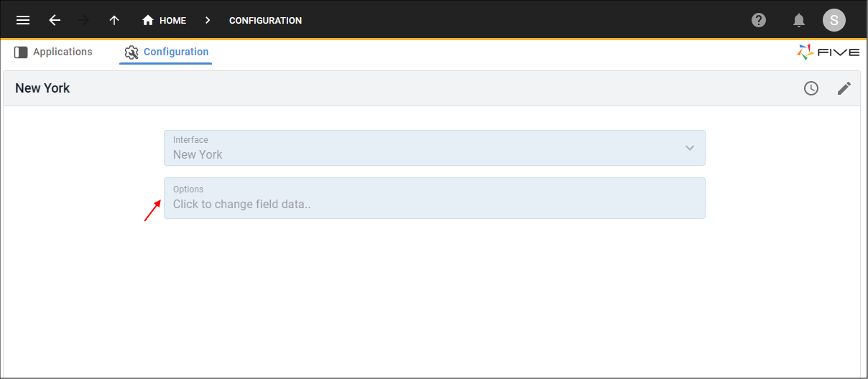The width and height of the screenshot is (868, 379).
Task: Open the Interface dropdown
Action: [435, 148]
